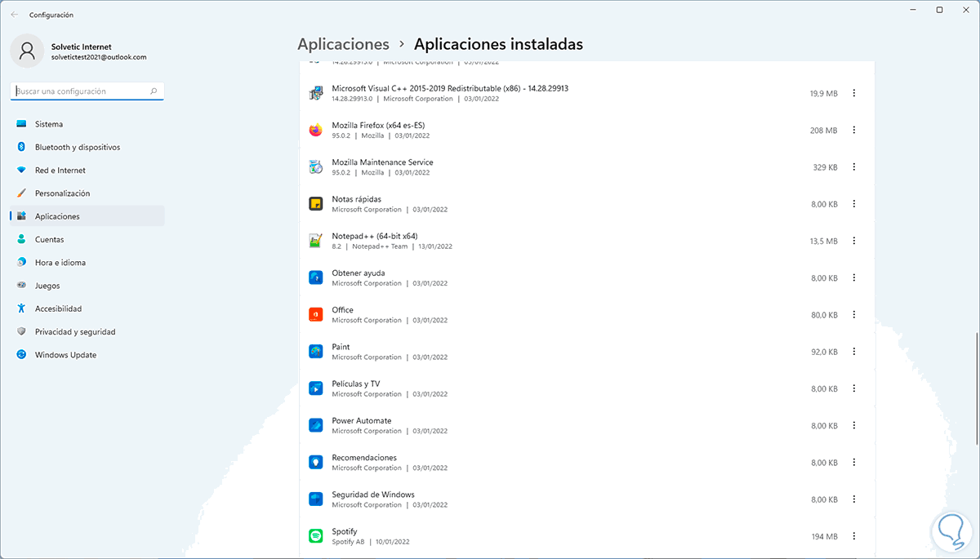Open more options for Películas y TV
The image size is (980, 559).
point(854,388)
